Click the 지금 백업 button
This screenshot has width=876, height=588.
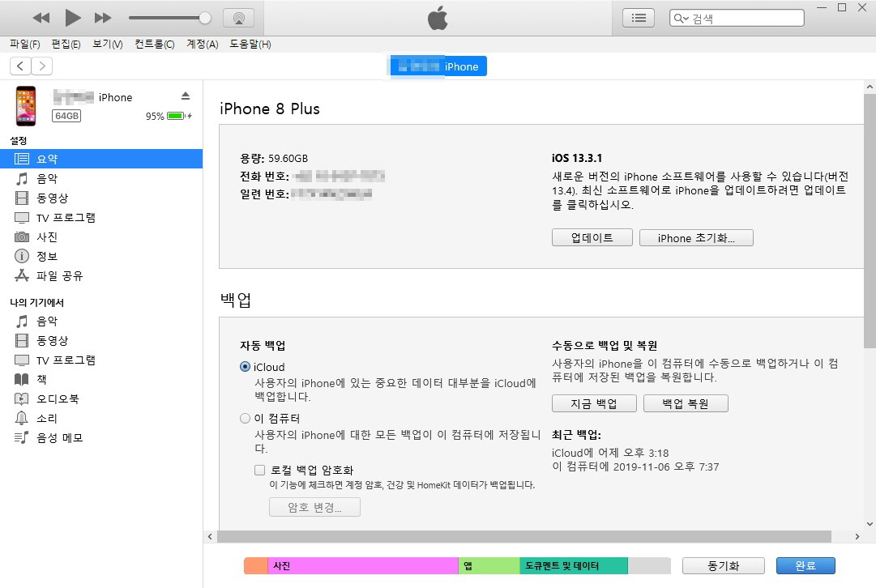tap(594, 403)
